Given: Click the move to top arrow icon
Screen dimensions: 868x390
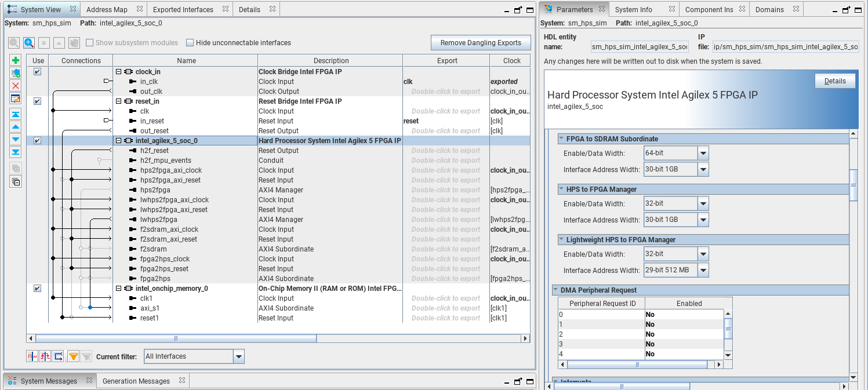Looking at the screenshot, I should click(x=16, y=114).
